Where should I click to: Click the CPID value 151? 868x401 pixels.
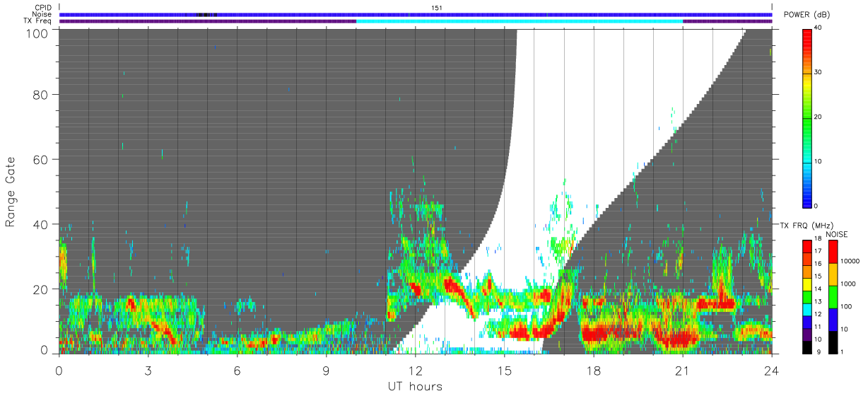tap(437, 8)
